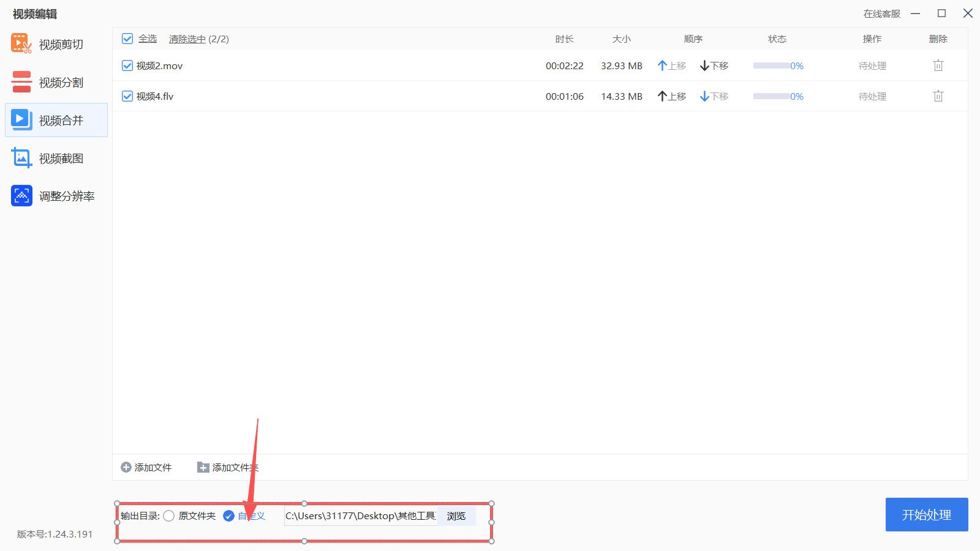980x551 pixels.
Task: Click the 操作 column header
Action: (x=872, y=39)
